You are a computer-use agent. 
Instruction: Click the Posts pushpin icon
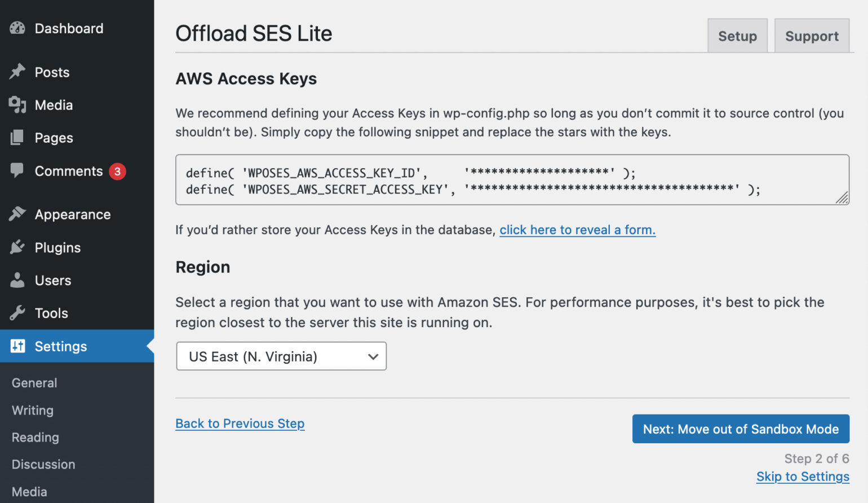(17, 72)
